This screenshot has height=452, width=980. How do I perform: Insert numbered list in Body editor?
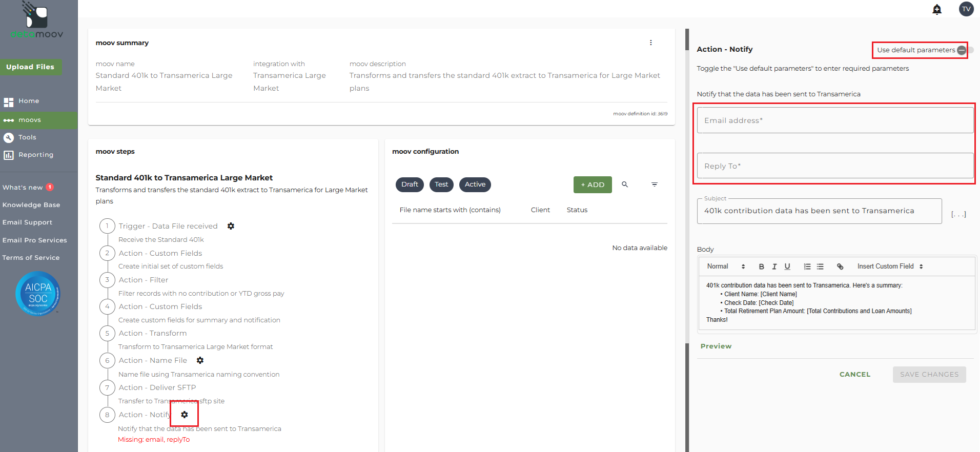(807, 266)
